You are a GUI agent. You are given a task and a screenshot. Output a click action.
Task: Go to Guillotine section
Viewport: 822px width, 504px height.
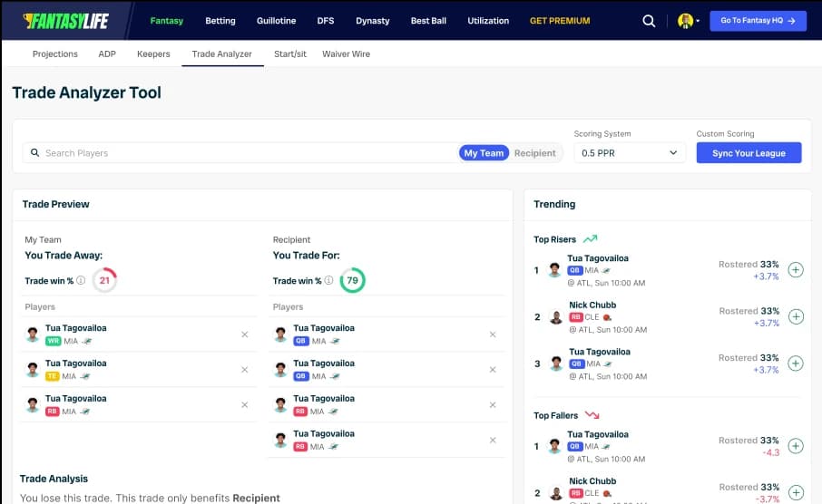pos(277,21)
